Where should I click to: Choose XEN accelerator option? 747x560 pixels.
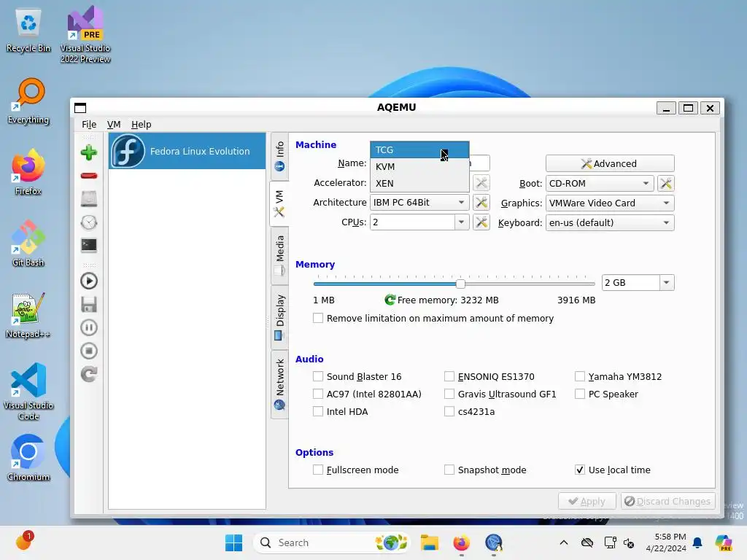tap(419, 183)
